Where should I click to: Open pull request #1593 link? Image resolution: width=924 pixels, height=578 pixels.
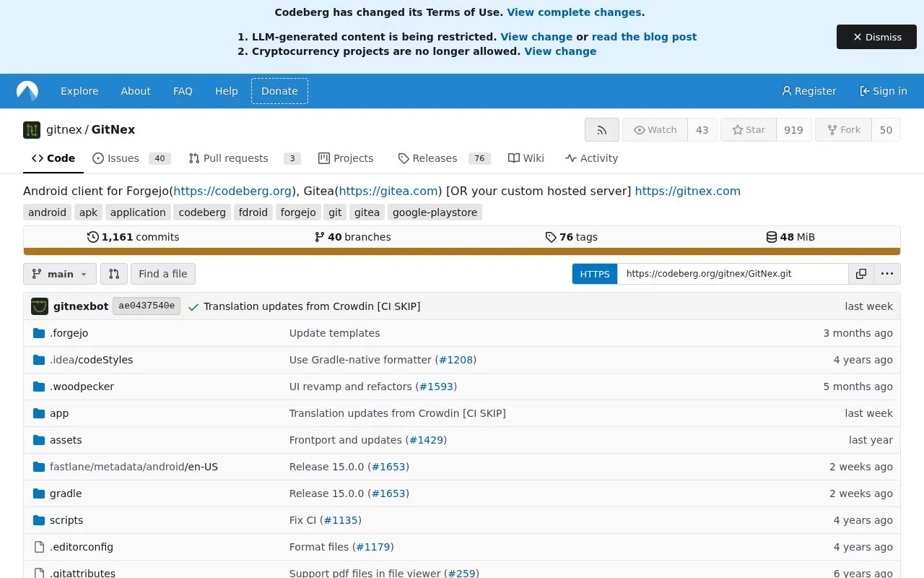point(436,387)
